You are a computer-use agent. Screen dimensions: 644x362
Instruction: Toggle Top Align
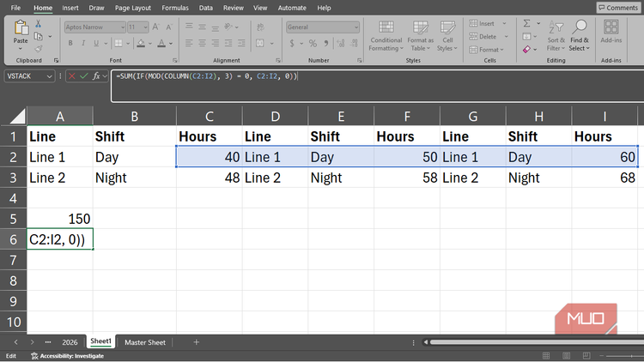189,27
